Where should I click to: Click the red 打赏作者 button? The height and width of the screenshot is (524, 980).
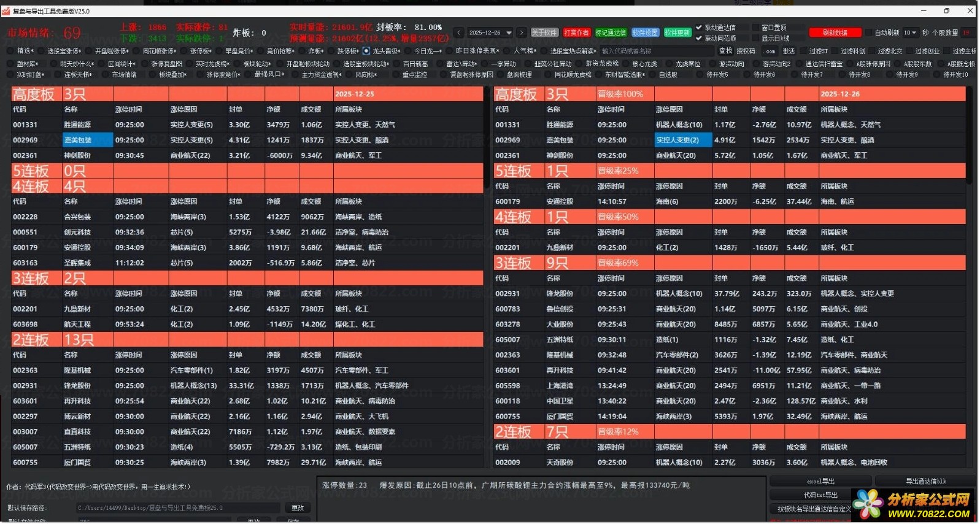click(x=576, y=33)
